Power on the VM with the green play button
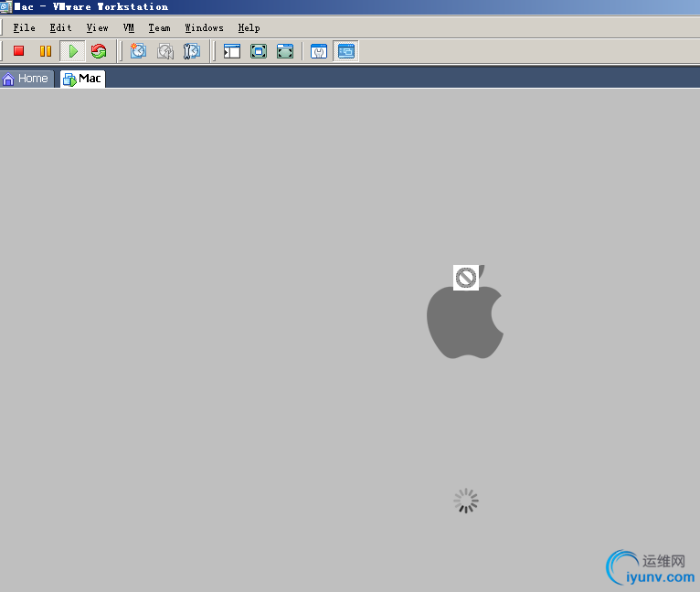Image resolution: width=700 pixels, height=592 pixels. click(73, 51)
